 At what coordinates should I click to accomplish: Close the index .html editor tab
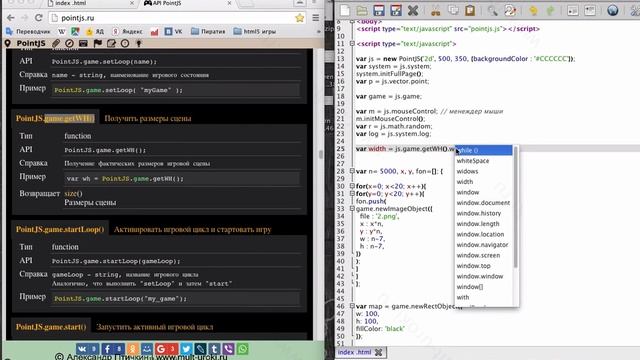(x=378, y=352)
